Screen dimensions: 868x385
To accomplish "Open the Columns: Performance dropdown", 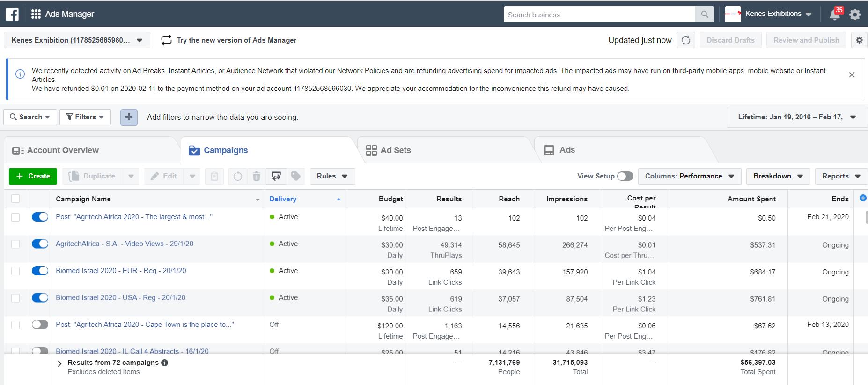I will click(690, 176).
